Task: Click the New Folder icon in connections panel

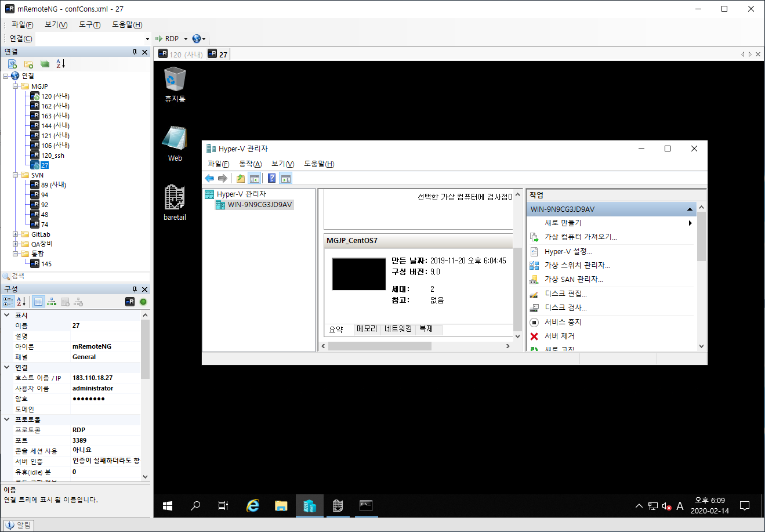Action: coord(28,64)
